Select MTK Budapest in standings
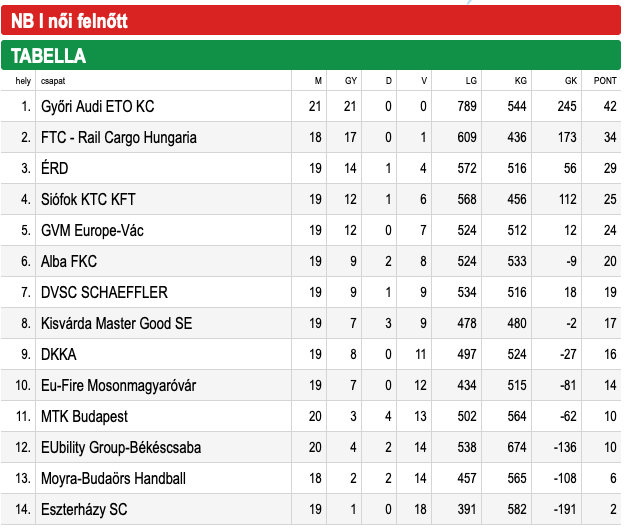The width and height of the screenshot is (625, 528). point(84,416)
